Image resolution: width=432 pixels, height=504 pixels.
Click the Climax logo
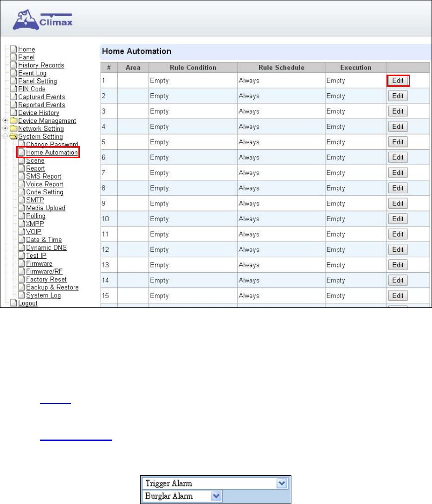tap(43, 20)
